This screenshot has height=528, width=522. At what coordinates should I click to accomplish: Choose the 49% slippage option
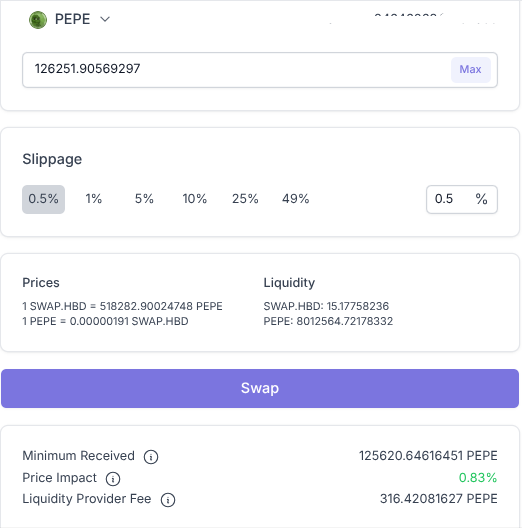tap(296, 199)
